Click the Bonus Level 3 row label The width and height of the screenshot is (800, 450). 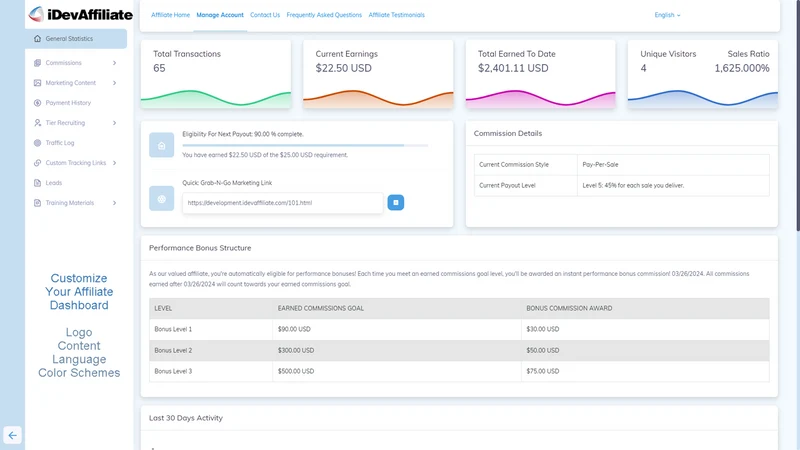(173, 371)
